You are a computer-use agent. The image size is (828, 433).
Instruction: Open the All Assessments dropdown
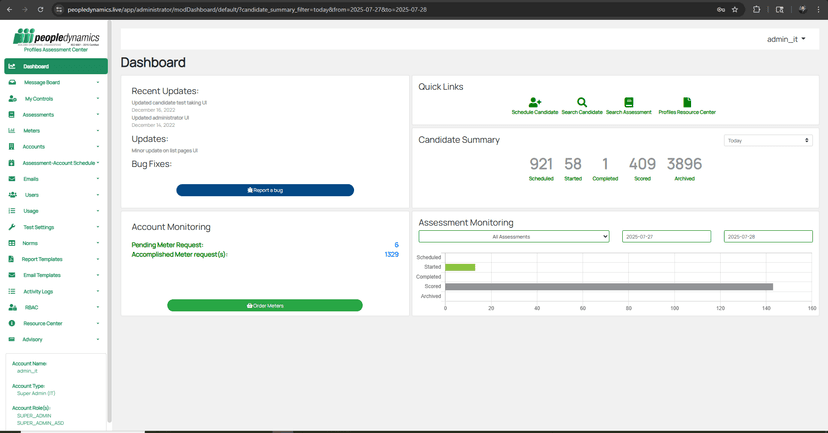(514, 237)
